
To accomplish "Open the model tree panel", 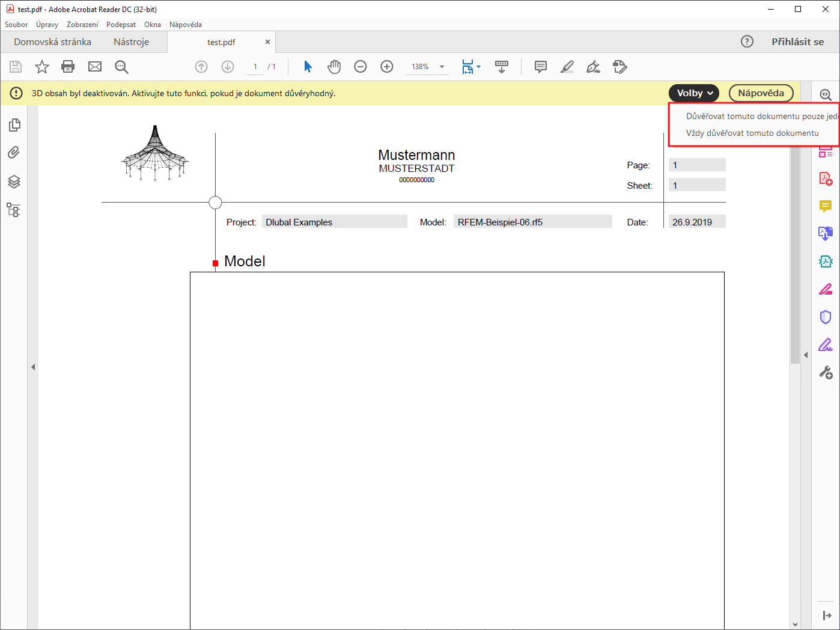I will pos(14,210).
